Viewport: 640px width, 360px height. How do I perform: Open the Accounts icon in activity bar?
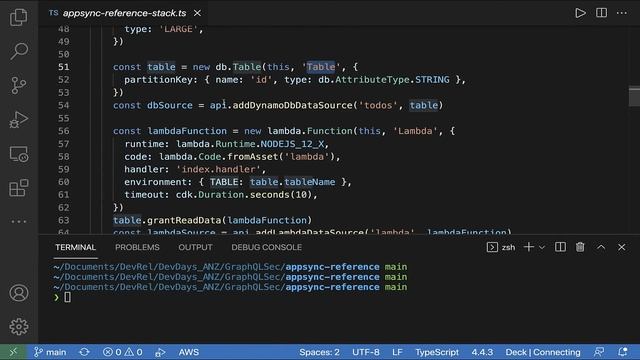coord(19,293)
